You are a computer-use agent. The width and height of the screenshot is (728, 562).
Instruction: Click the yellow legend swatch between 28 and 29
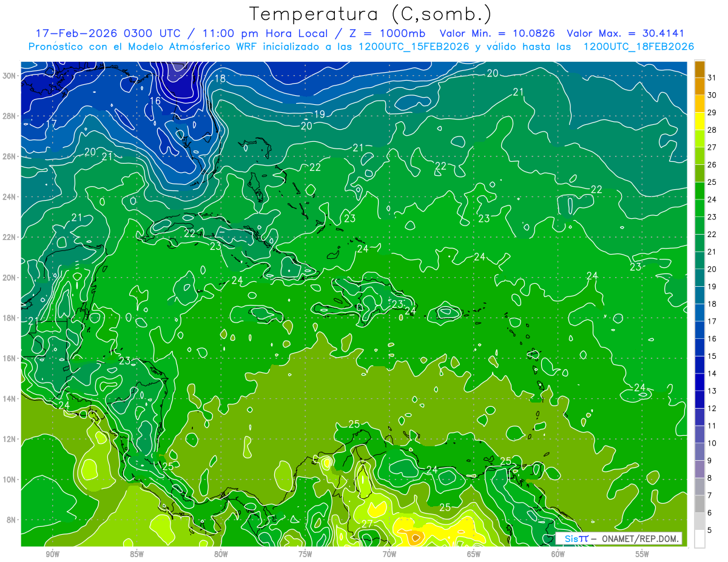tap(699, 121)
